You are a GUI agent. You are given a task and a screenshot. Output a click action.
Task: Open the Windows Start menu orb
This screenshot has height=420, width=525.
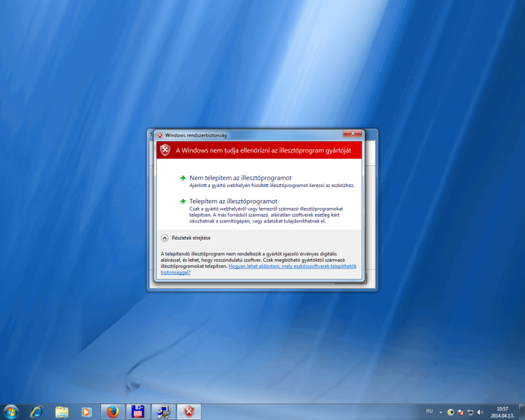pyautogui.click(x=11, y=412)
